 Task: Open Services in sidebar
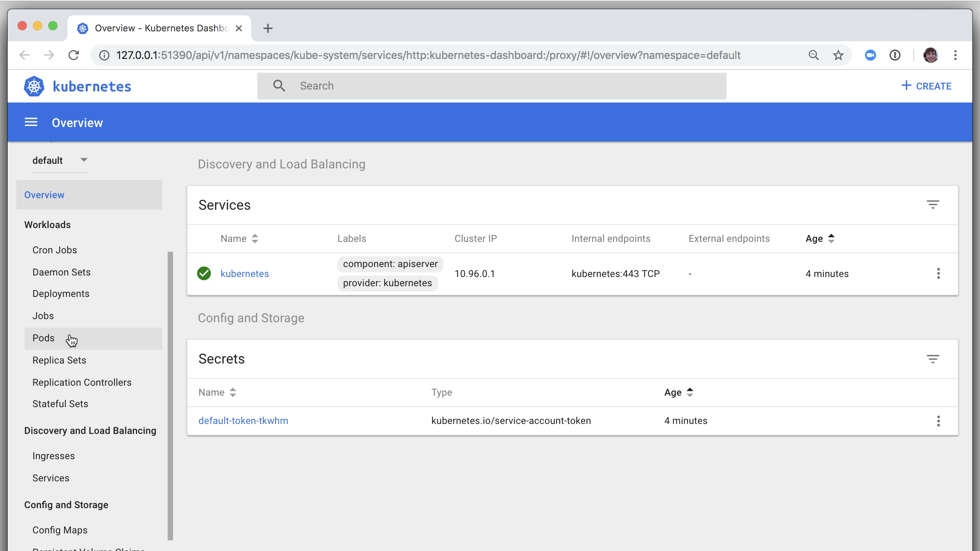click(51, 478)
